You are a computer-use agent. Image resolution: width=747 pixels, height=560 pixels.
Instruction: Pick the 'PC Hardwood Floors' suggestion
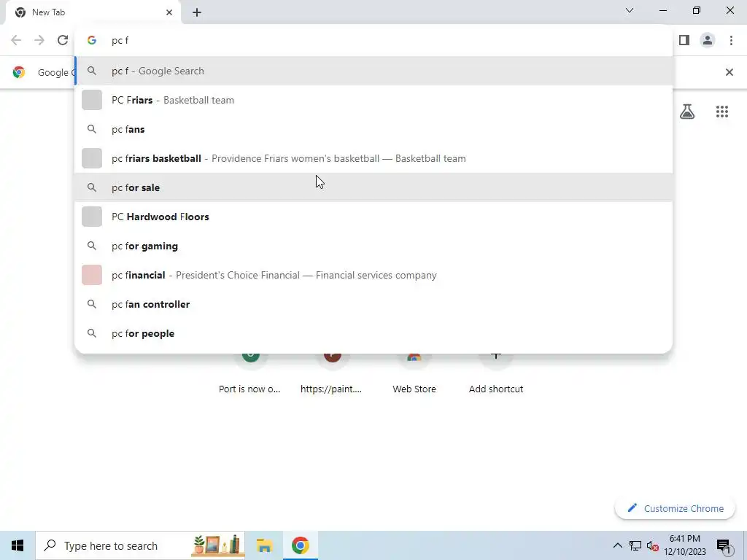(x=373, y=217)
